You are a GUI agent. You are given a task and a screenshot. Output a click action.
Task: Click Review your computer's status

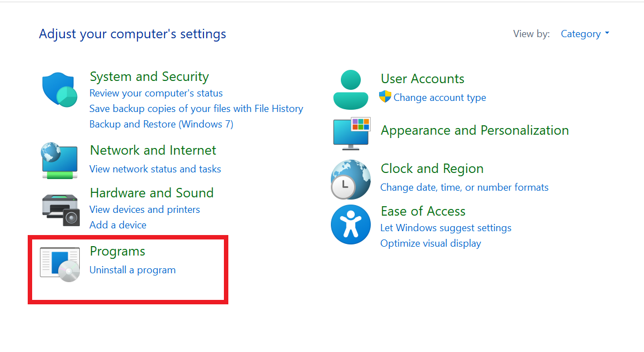pyautogui.click(x=156, y=93)
